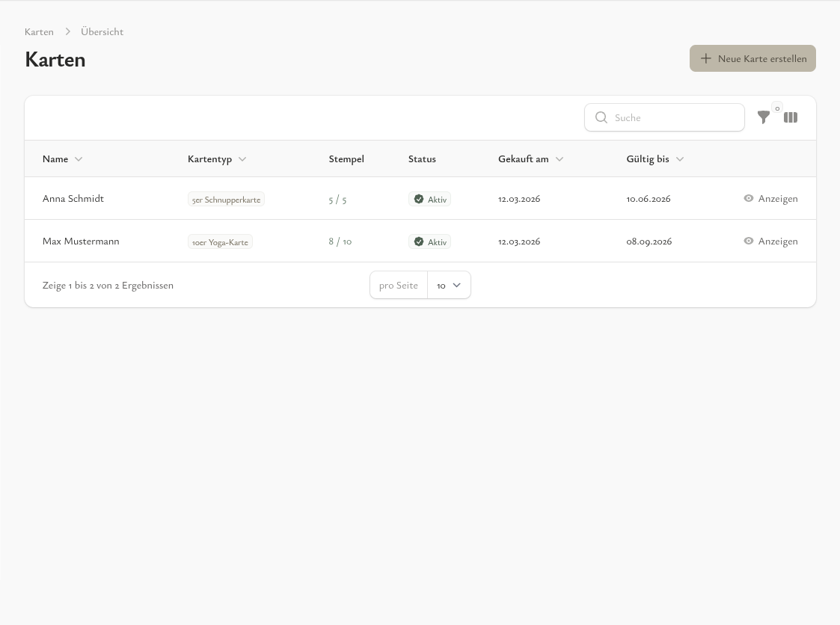
Task: Select the 5er Schnupperkarte badge
Action: point(226,200)
